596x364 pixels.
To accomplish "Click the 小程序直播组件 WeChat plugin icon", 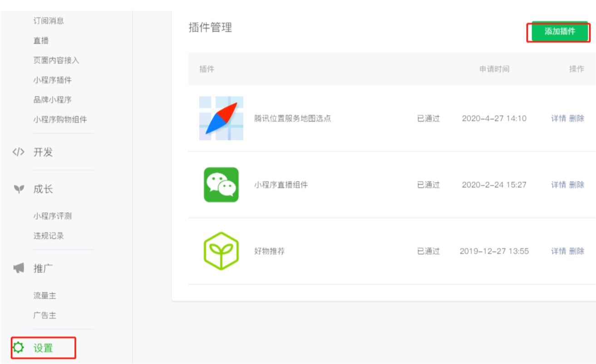I will (x=221, y=184).
